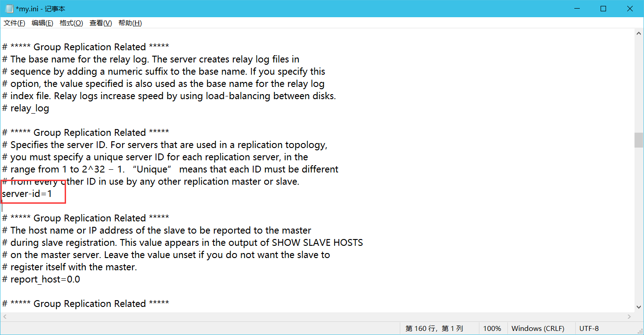Image resolution: width=644 pixels, height=335 pixels.
Task: Open the 查看(V) menu
Action: pyautogui.click(x=100, y=23)
